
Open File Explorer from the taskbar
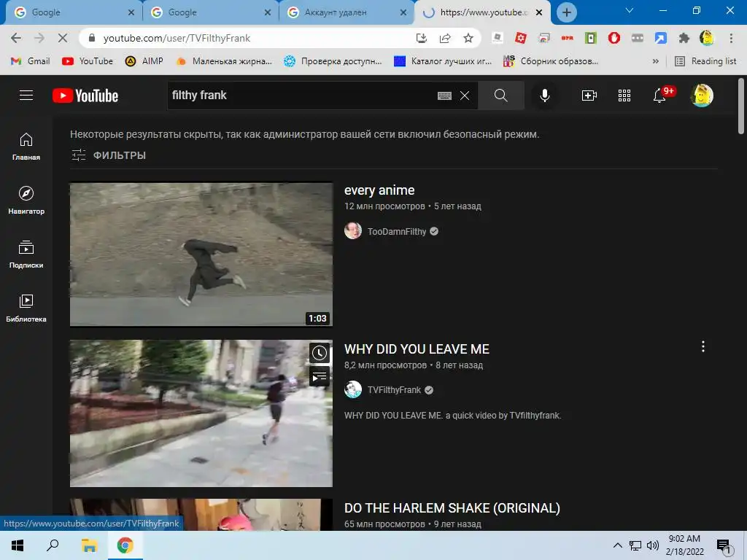[x=89, y=545]
